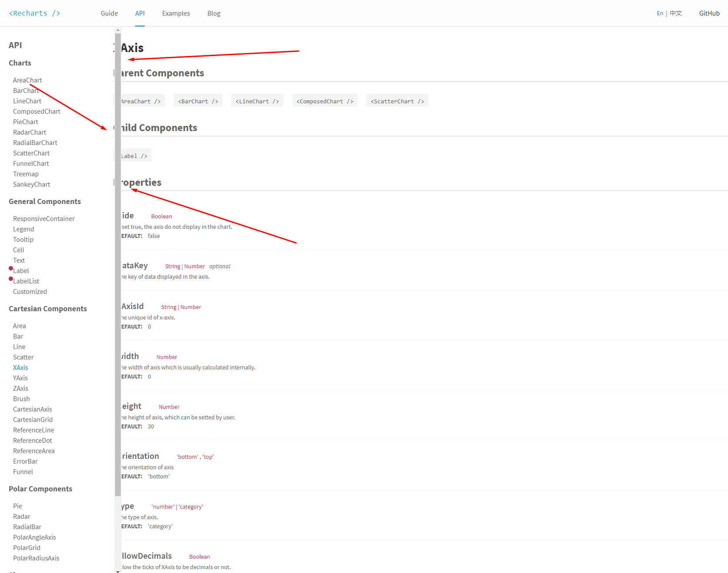Switch to the Guide tab
Image resolution: width=728 pixels, height=573 pixels.
point(109,13)
